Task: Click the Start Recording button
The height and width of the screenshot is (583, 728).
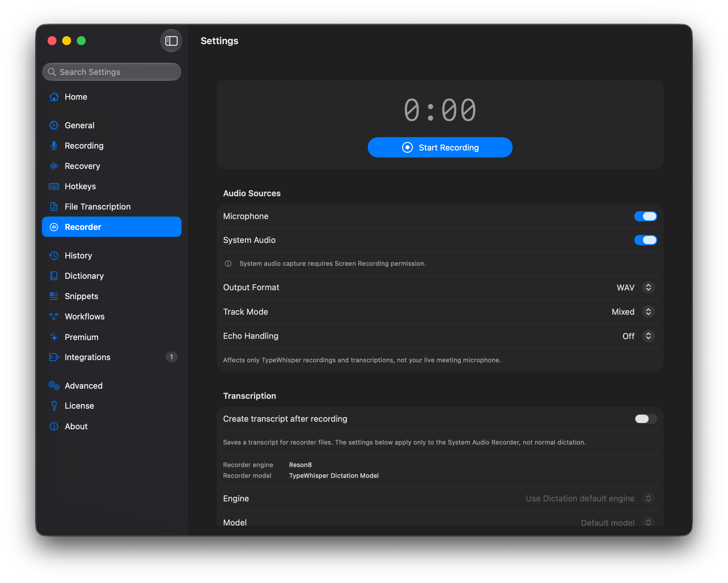Action: (440, 148)
